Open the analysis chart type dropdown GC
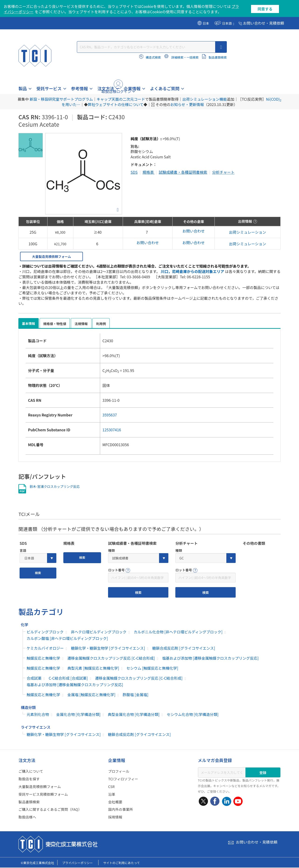 (205, 558)
